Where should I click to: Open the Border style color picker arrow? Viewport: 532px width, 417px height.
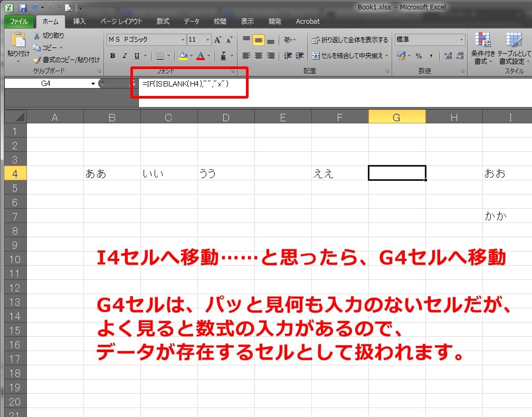169,55
